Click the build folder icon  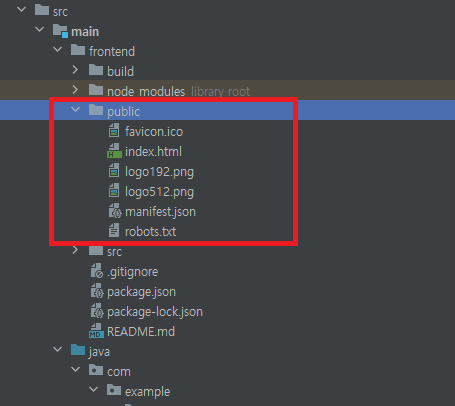click(96, 70)
